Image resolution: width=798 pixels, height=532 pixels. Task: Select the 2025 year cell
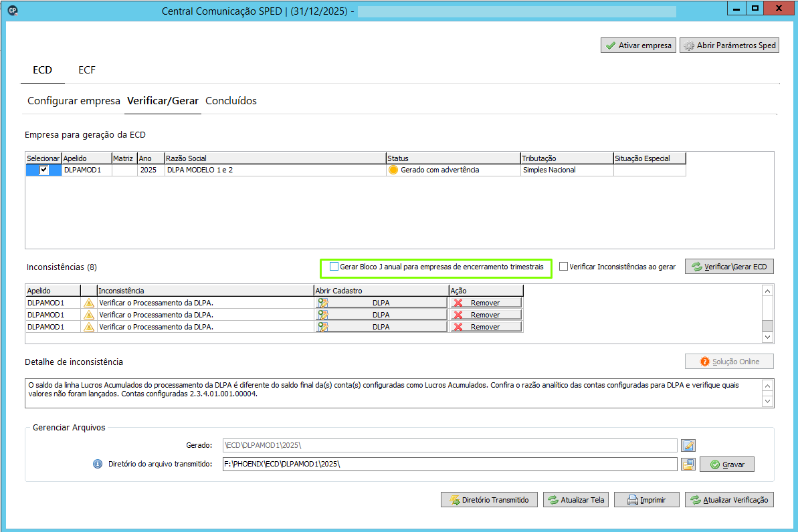[x=151, y=170]
